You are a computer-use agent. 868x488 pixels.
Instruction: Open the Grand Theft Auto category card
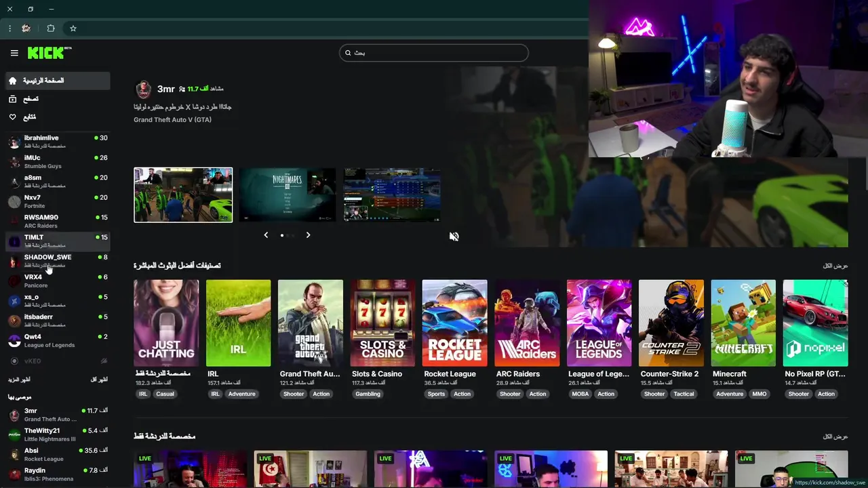click(x=311, y=323)
